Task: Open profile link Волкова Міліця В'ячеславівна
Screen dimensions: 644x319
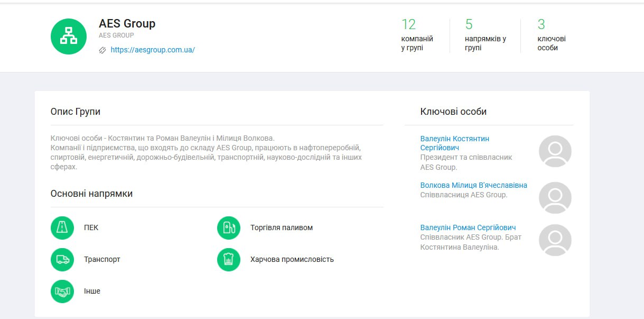Action: 474,185
